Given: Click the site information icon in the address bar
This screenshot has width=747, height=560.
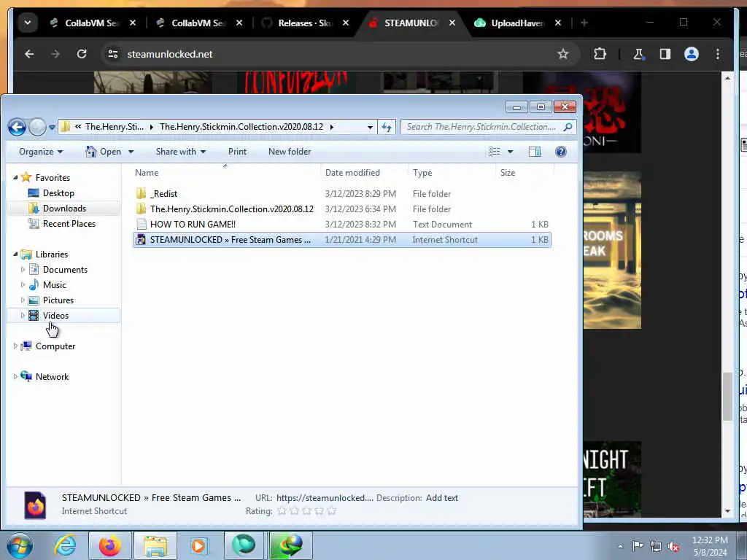Looking at the screenshot, I should coord(113,54).
